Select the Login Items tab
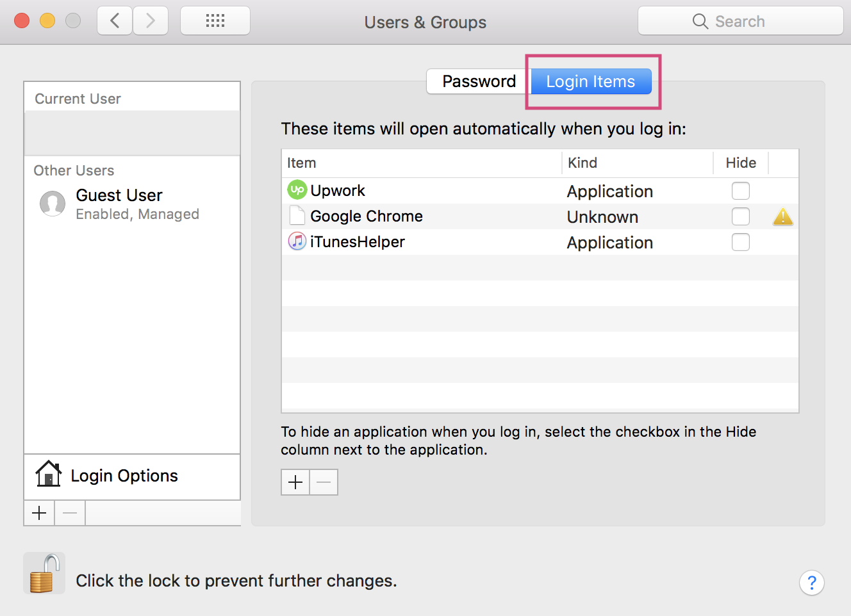The height and width of the screenshot is (616, 851). (590, 81)
